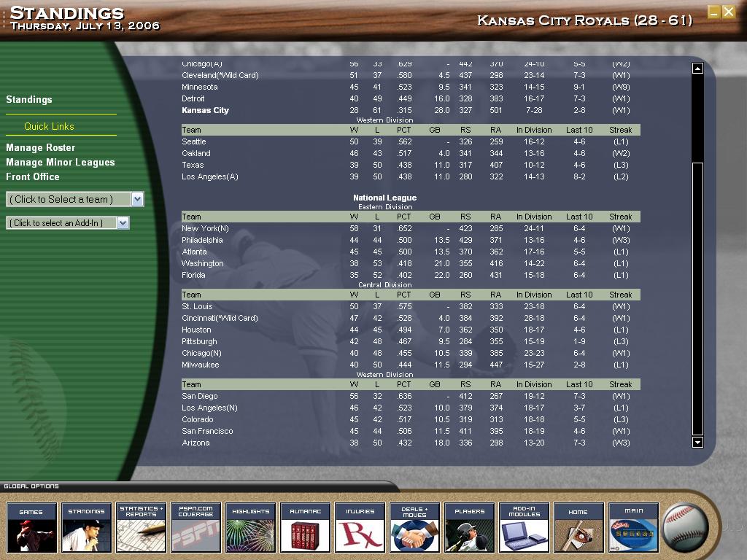
Task: Click the Manage Minor Leagues link
Action: (61, 163)
